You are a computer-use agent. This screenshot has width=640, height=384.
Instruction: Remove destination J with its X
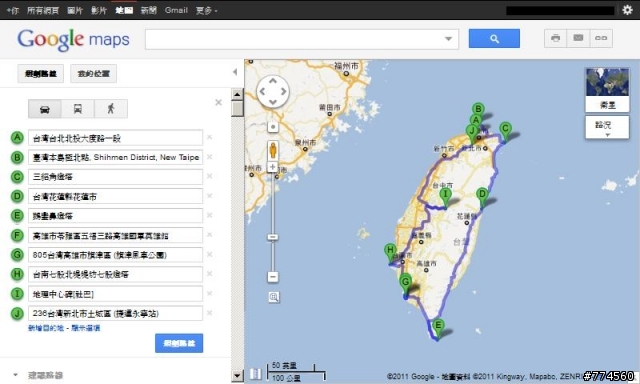tap(209, 313)
